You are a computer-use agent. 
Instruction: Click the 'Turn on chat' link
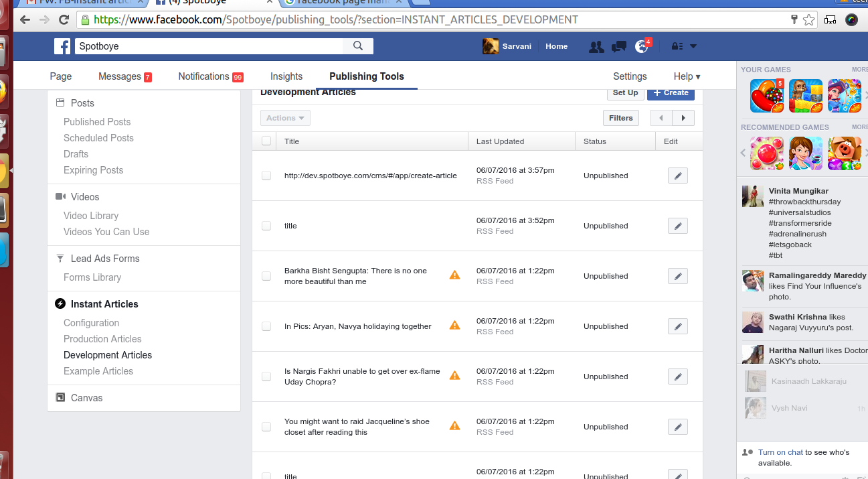click(780, 452)
